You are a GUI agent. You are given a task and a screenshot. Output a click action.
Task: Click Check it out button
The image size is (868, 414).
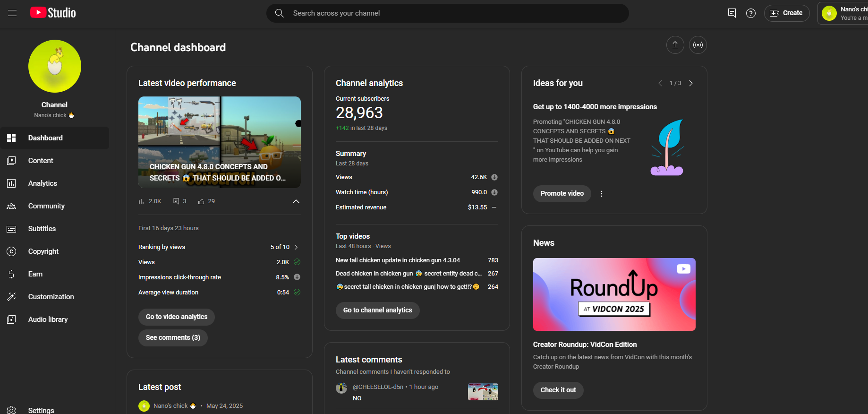pyautogui.click(x=558, y=390)
